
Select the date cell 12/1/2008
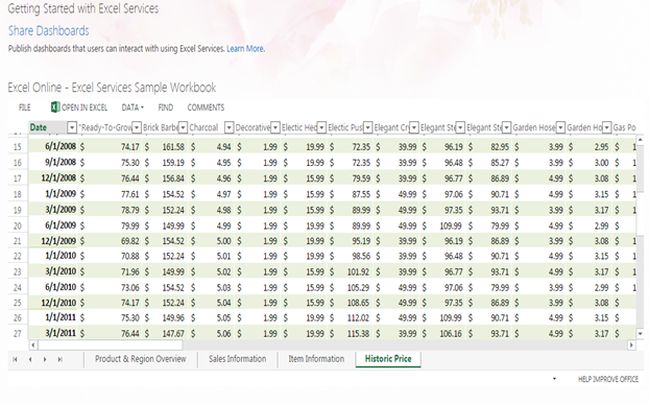(53, 178)
